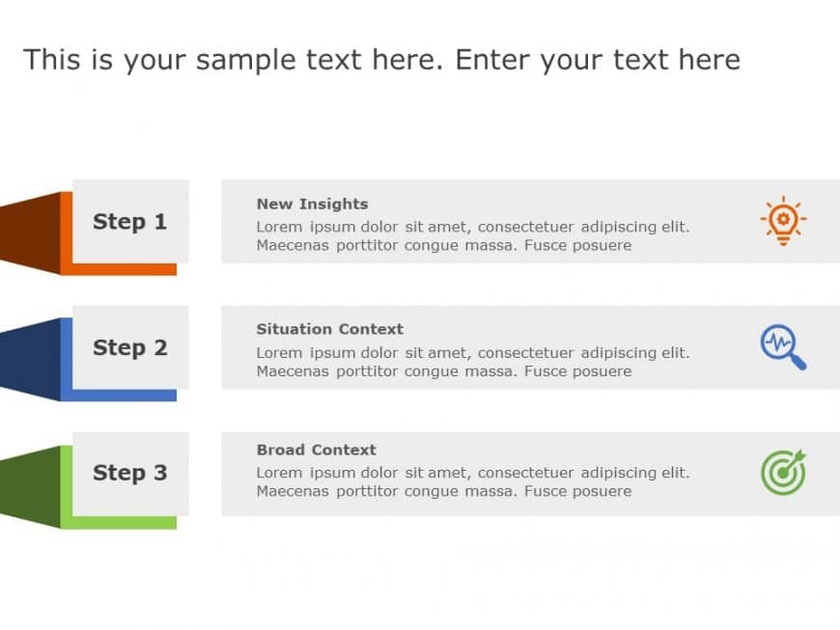This screenshot has height=630, width=840.
Task: Select the Step 2 label box
Action: click(x=130, y=347)
